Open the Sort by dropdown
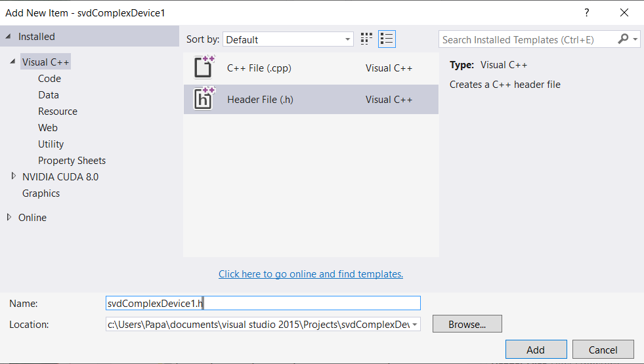 point(288,39)
